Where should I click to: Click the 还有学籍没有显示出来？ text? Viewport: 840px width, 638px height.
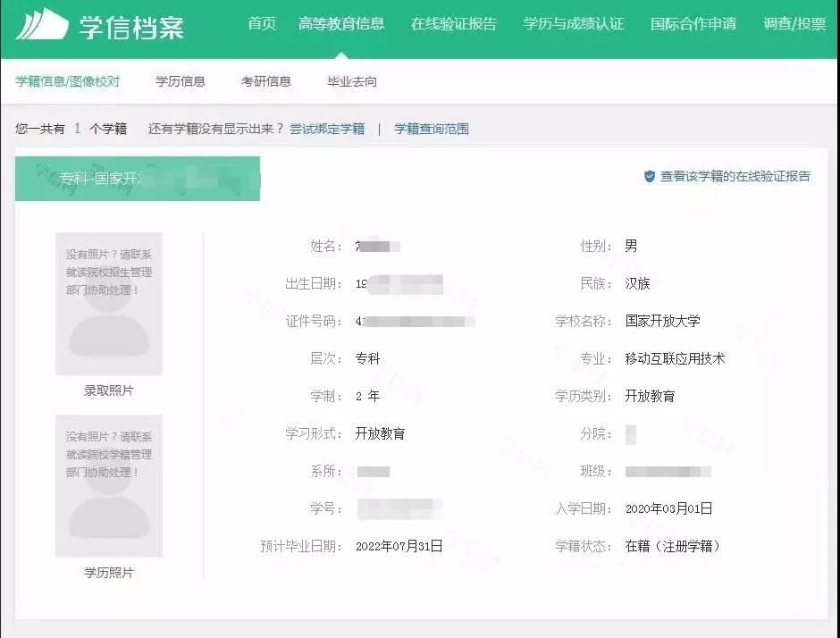[x=216, y=129]
